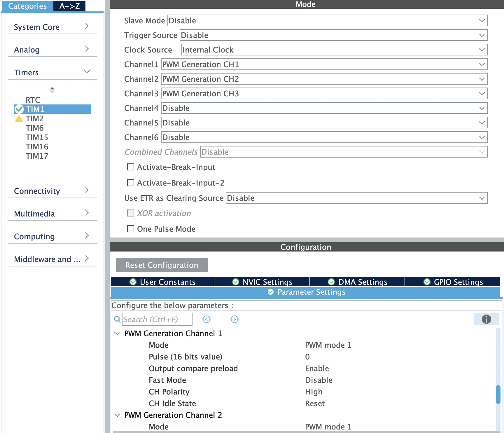Image resolution: width=504 pixels, height=433 pixels.
Task: Click the green check icon on Parameter Settings
Action: click(271, 292)
